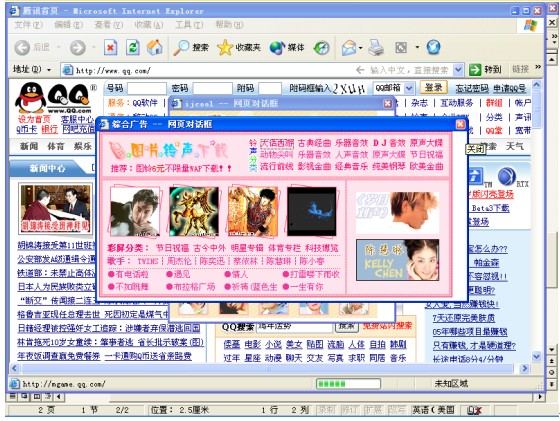
Task: Click the 号码 number input field
Action: click(x=146, y=88)
